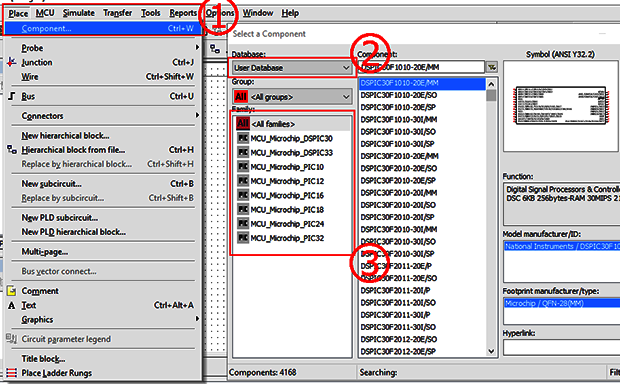Open the Place menu
This screenshot has height=384, width=620.
[x=18, y=13]
